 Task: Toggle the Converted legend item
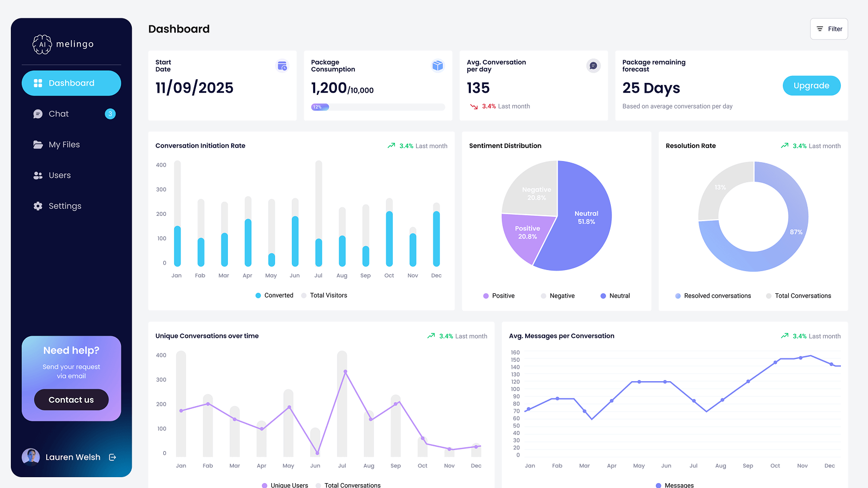point(275,296)
